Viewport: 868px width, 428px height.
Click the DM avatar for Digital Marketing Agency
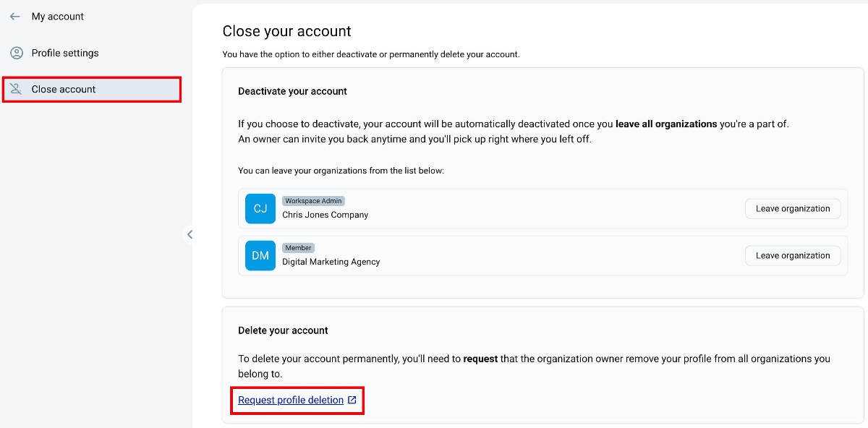[x=260, y=255]
